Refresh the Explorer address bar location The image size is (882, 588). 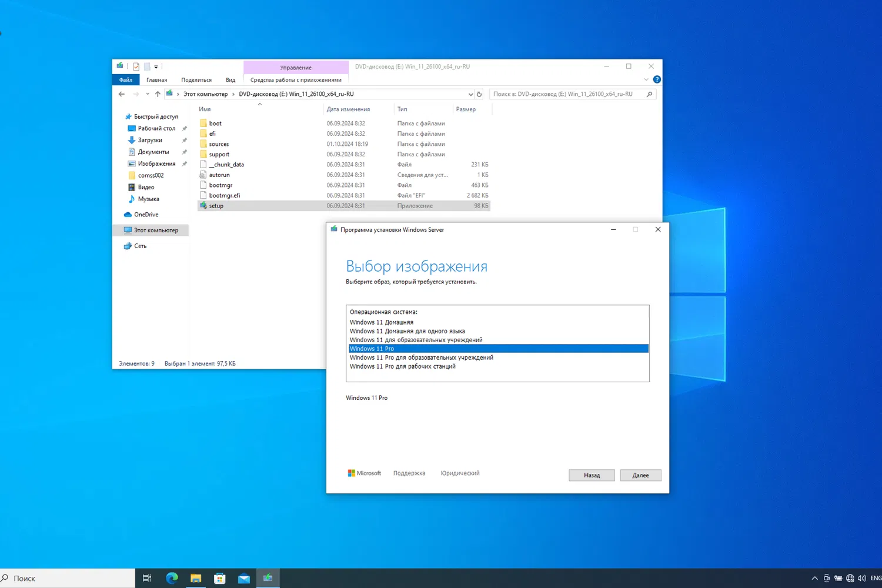pyautogui.click(x=479, y=94)
